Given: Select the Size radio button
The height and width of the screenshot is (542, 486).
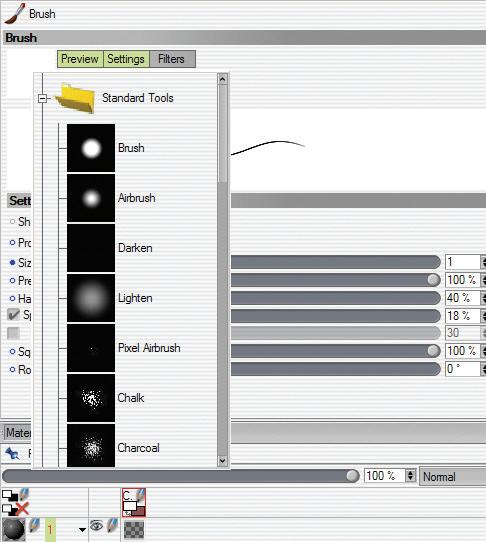Looking at the screenshot, I should pos(12,263).
